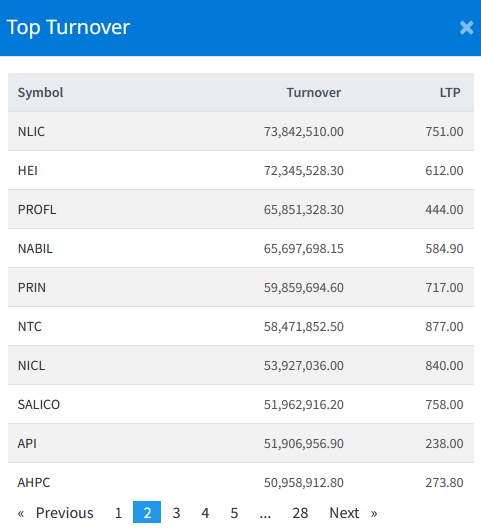The width and height of the screenshot is (481, 532).
Task: Go to Next page
Action: click(353, 513)
